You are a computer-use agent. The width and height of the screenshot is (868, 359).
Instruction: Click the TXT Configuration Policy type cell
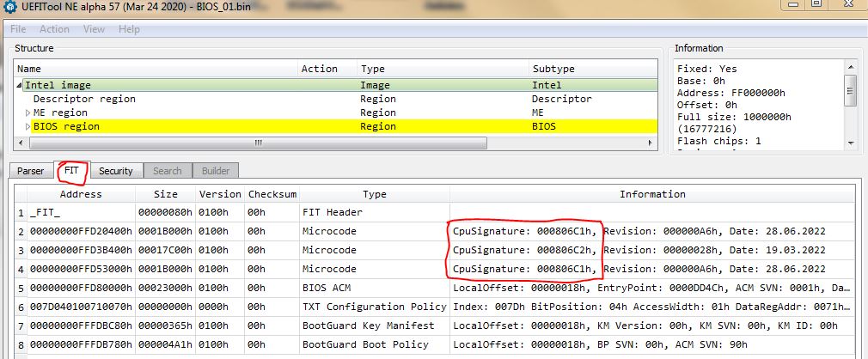[374, 307]
